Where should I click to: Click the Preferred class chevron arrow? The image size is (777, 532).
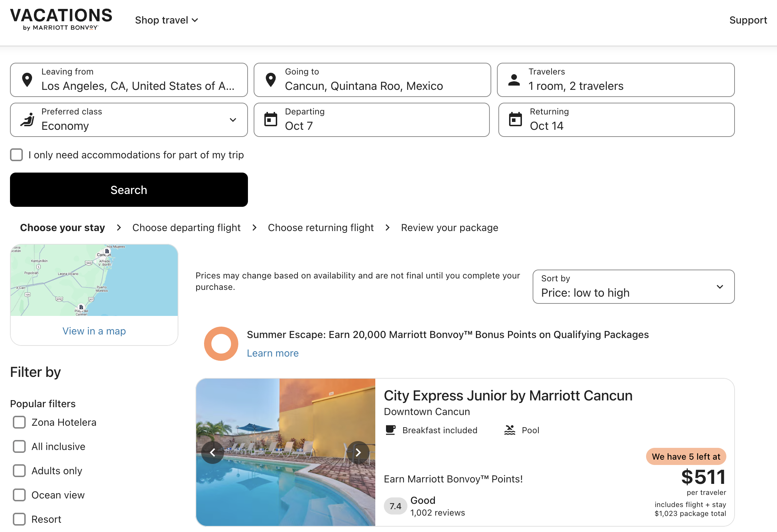(x=233, y=120)
